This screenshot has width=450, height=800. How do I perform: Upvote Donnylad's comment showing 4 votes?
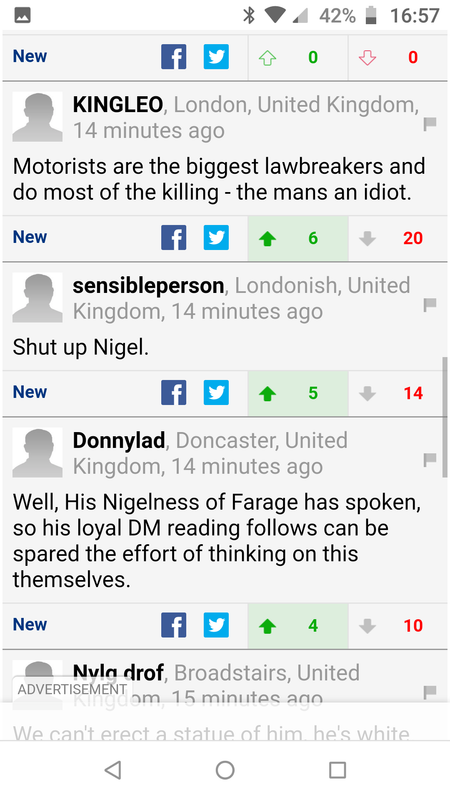coord(267,626)
